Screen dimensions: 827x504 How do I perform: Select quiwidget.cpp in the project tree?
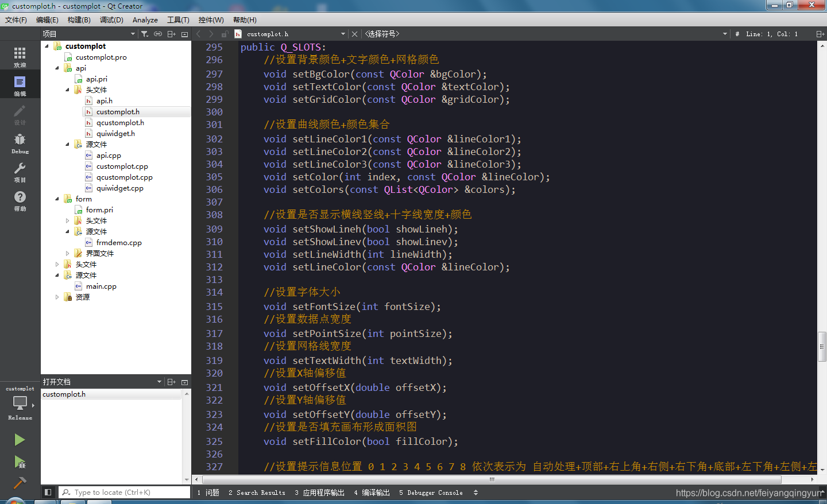(119, 188)
